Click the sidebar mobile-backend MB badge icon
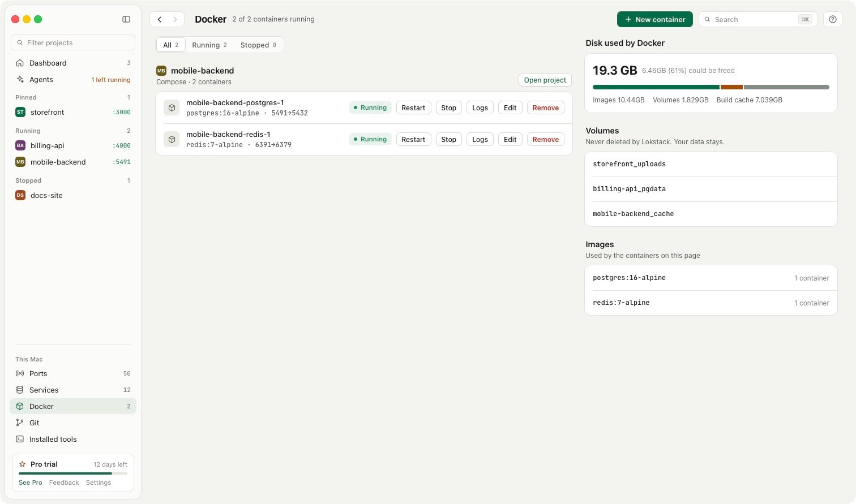Viewport: 856px width, 504px height. coord(20,162)
